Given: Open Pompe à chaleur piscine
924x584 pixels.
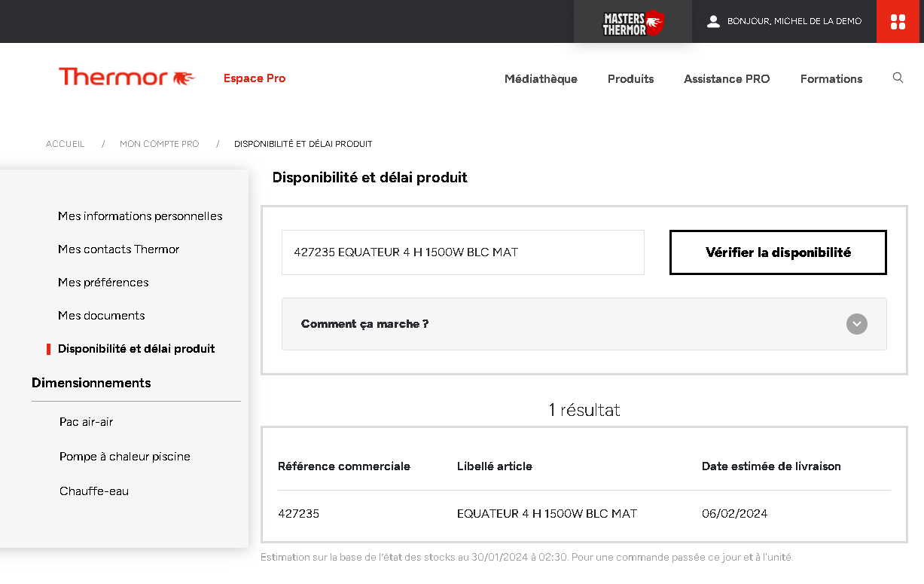Looking at the screenshot, I should (125, 457).
